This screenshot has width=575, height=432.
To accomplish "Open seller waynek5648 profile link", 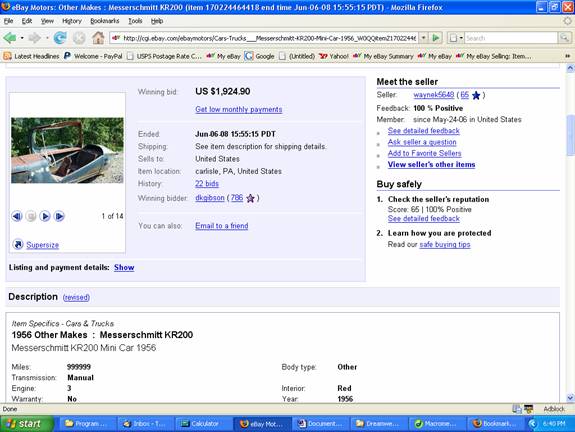I will [433, 95].
